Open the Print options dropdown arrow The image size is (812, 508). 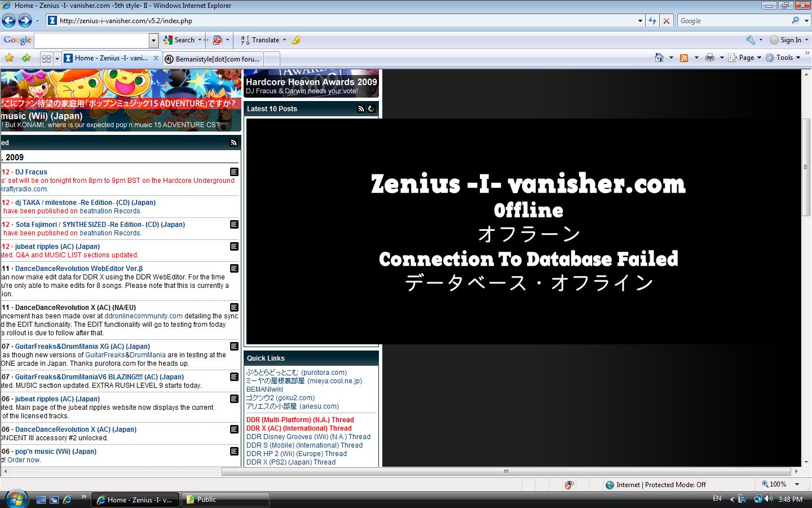point(722,58)
